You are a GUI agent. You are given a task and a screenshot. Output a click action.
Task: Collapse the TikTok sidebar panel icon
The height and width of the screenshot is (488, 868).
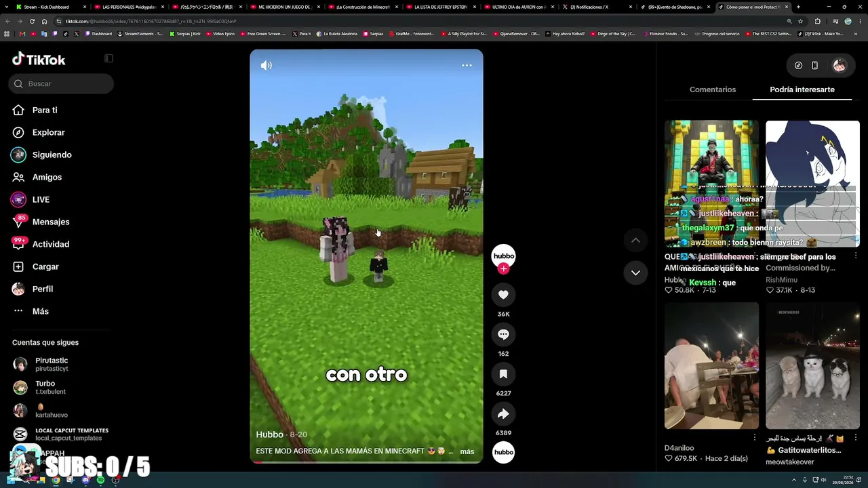point(108,58)
